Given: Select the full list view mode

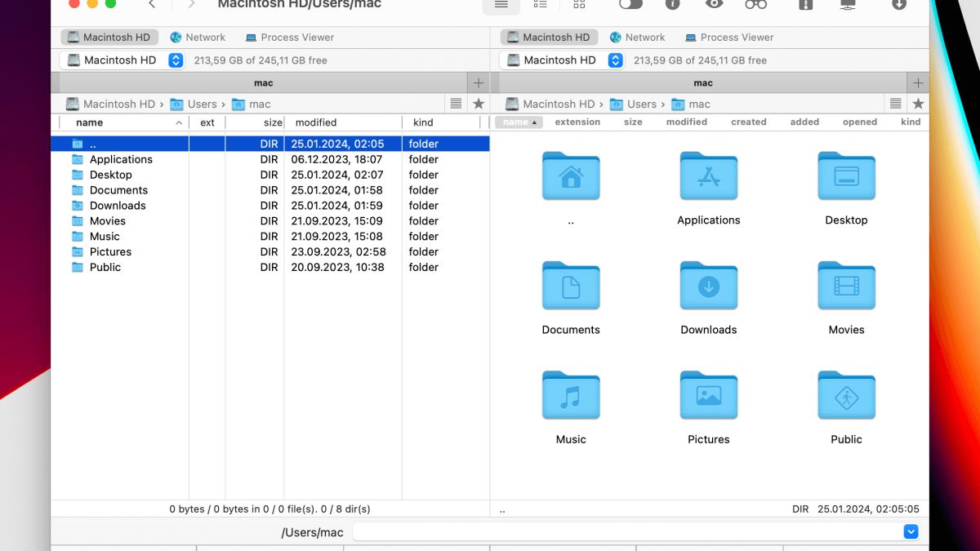Looking at the screenshot, I should (501, 5).
